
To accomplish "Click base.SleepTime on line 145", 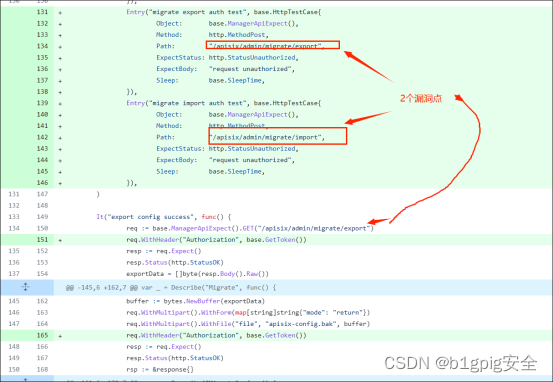I will click(237, 171).
